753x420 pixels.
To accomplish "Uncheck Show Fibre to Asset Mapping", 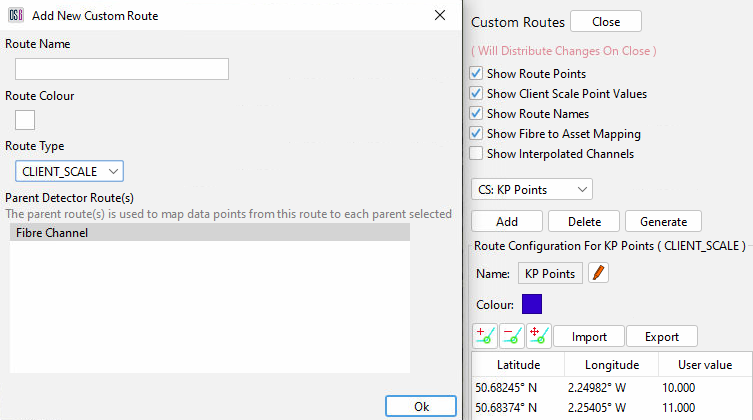I will click(x=477, y=134).
